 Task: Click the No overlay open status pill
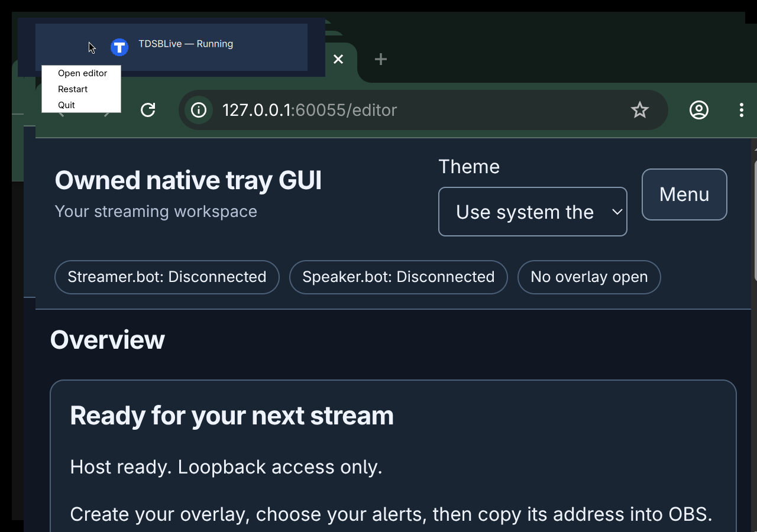(589, 277)
